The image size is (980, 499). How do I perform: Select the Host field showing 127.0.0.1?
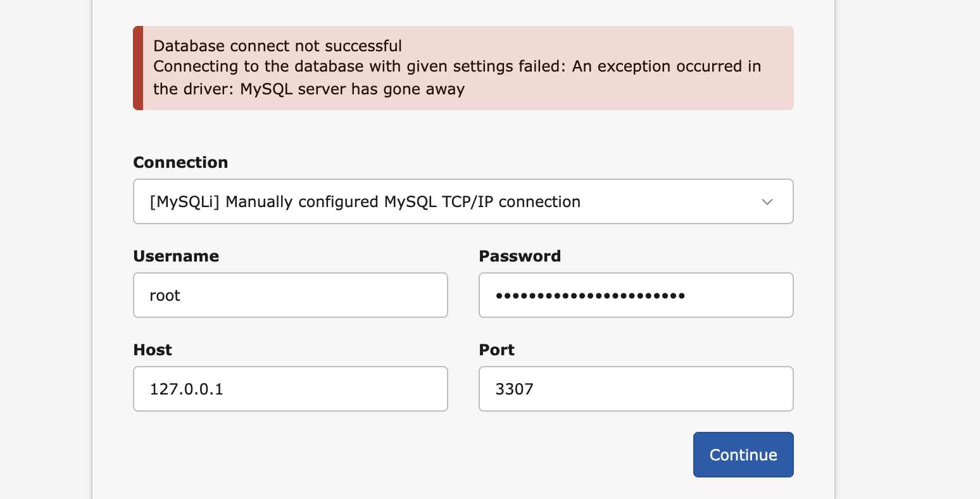click(290, 389)
